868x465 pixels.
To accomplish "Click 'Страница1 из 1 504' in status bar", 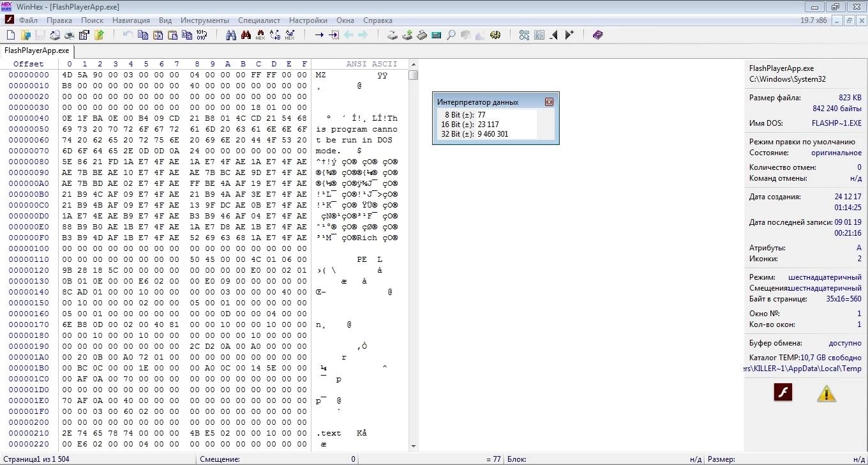I will pyautogui.click(x=35, y=459).
